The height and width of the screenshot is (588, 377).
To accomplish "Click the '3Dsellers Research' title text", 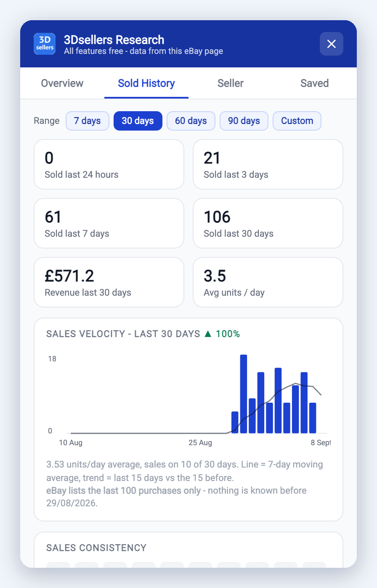I will click(x=114, y=40).
